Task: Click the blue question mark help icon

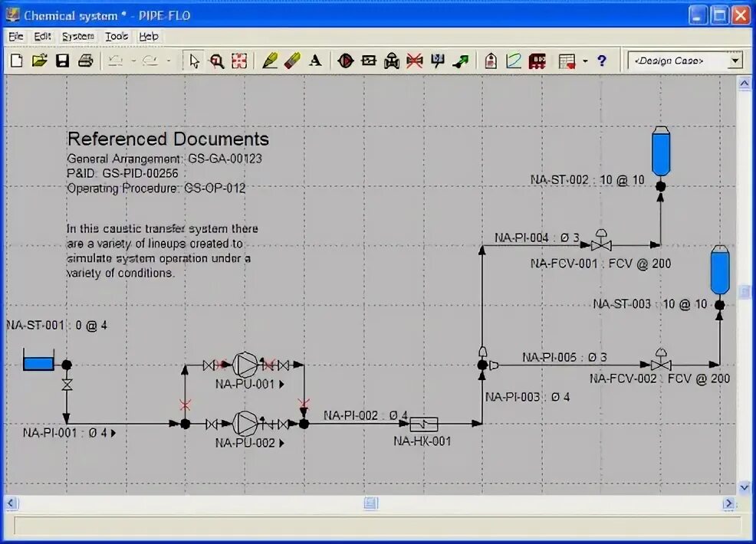Action: [601, 61]
